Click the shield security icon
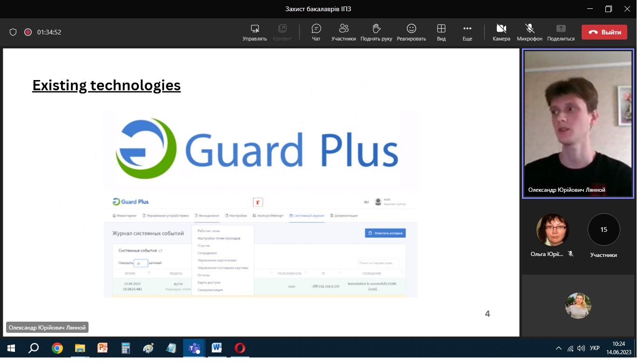The width and height of the screenshot is (638, 364). 13,32
